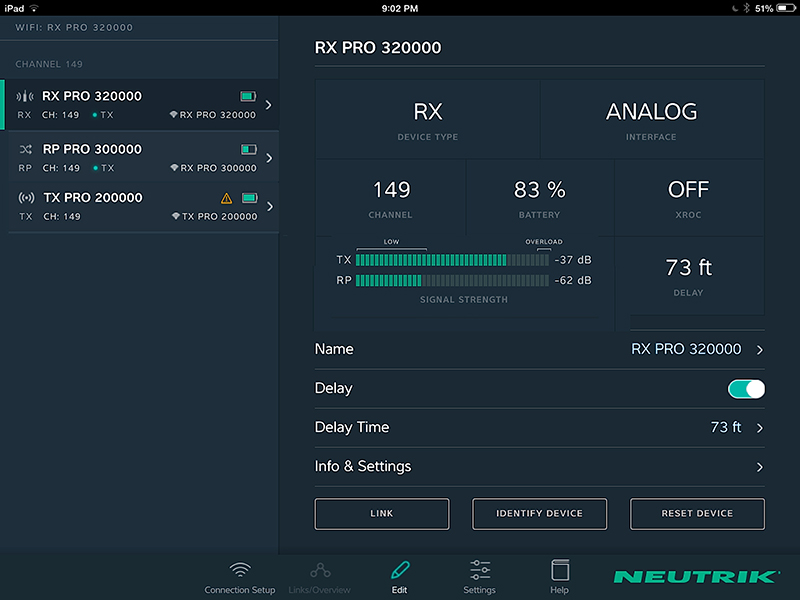Click the green TX status dot on RP PRO 300000
The height and width of the screenshot is (600, 800).
click(x=95, y=168)
